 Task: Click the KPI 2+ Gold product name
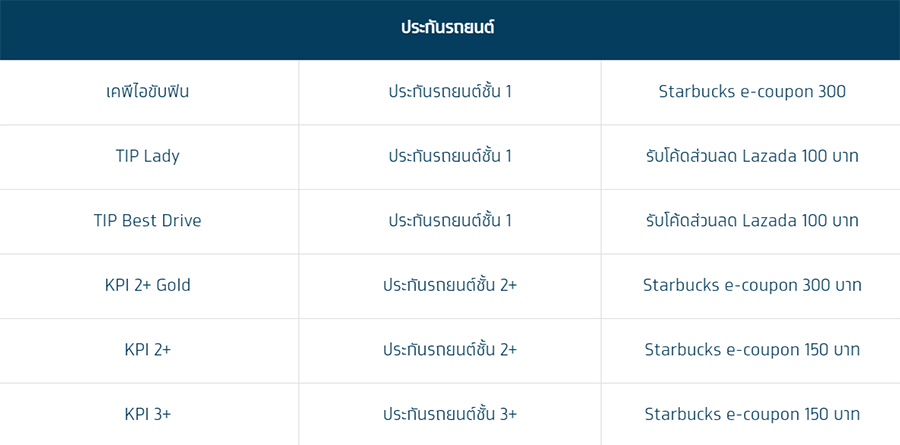tap(148, 285)
